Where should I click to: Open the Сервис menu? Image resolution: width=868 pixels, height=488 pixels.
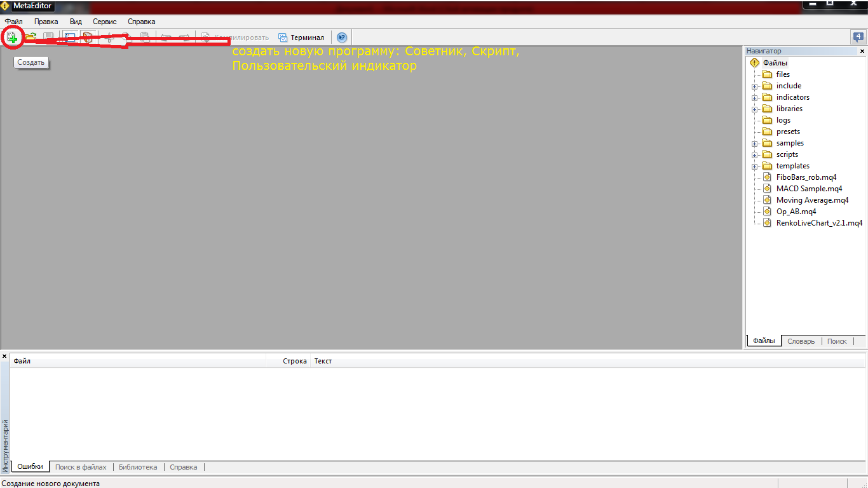[x=105, y=22]
